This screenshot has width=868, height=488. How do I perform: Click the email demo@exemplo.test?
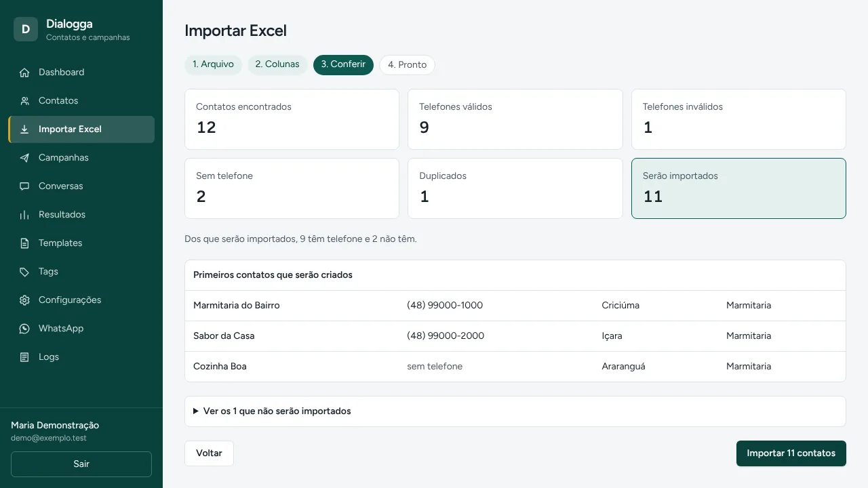click(x=49, y=439)
